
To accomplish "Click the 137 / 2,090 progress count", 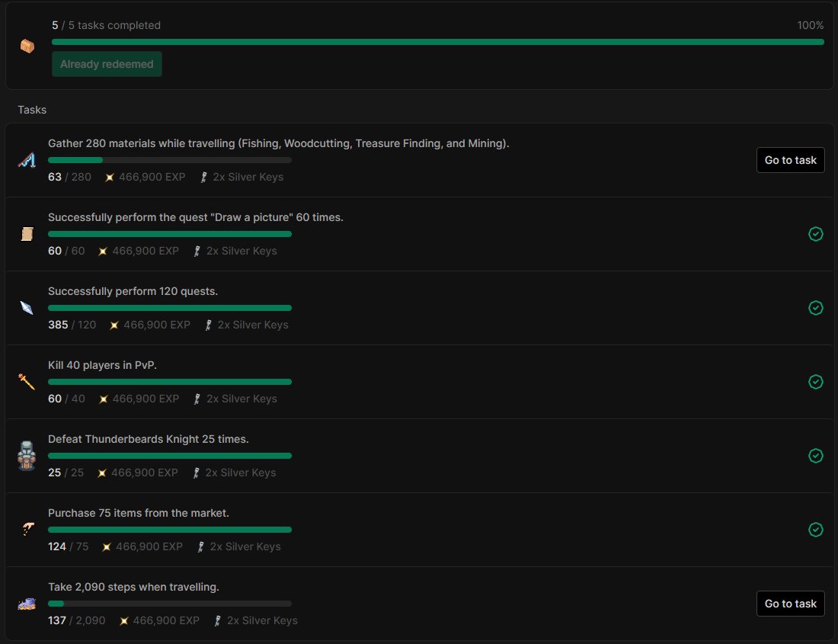I will pyautogui.click(x=76, y=620).
